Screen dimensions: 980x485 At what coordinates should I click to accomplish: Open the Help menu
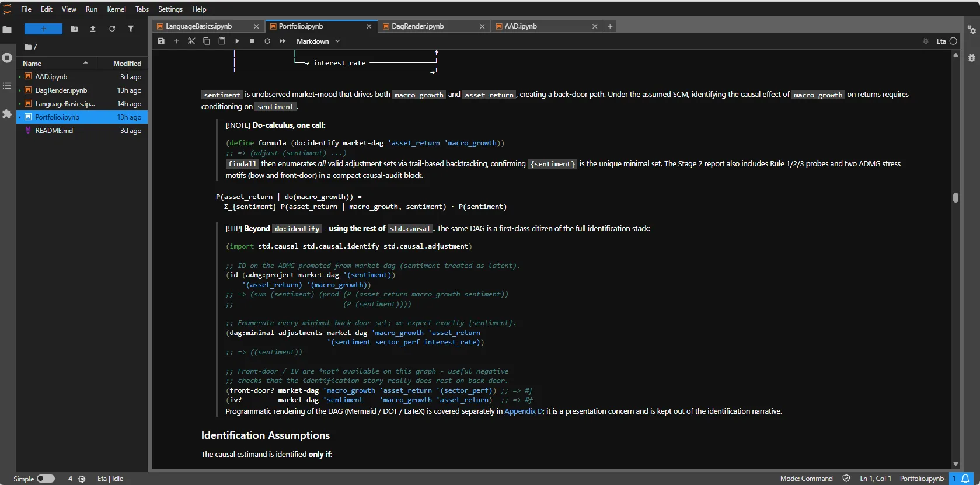click(x=199, y=9)
